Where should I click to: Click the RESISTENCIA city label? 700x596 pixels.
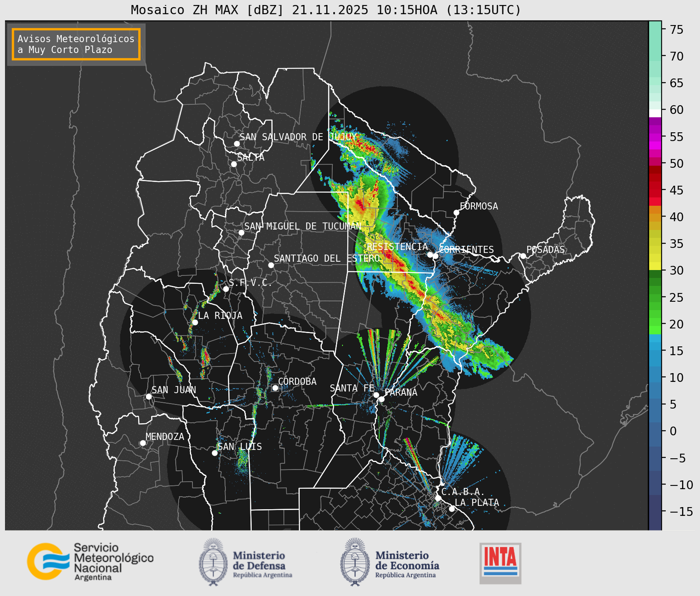pos(397,247)
